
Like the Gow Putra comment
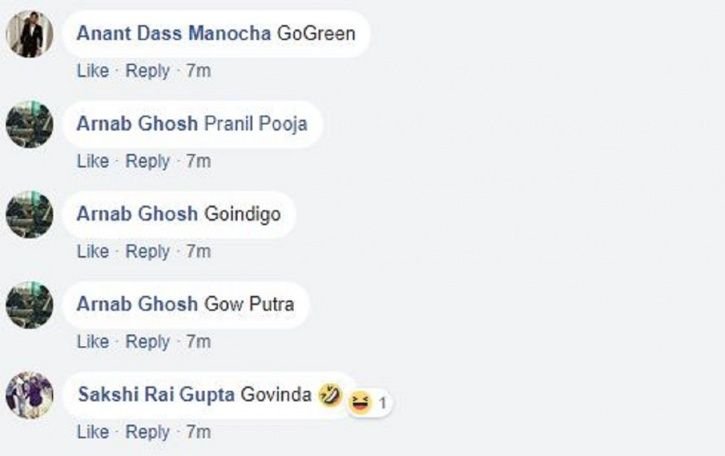pos(93,341)
